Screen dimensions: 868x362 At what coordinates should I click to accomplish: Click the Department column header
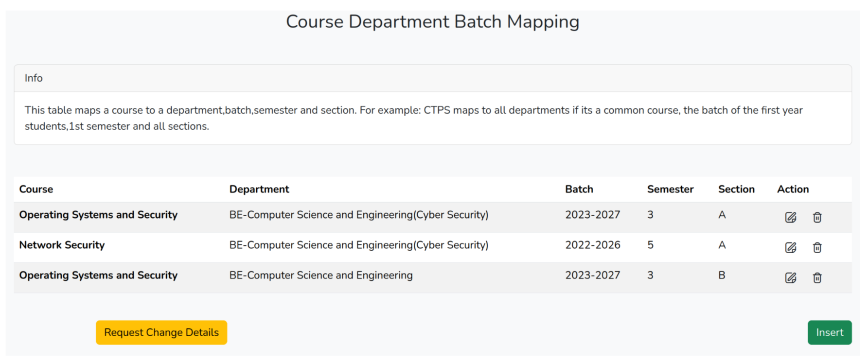(259, 189)
